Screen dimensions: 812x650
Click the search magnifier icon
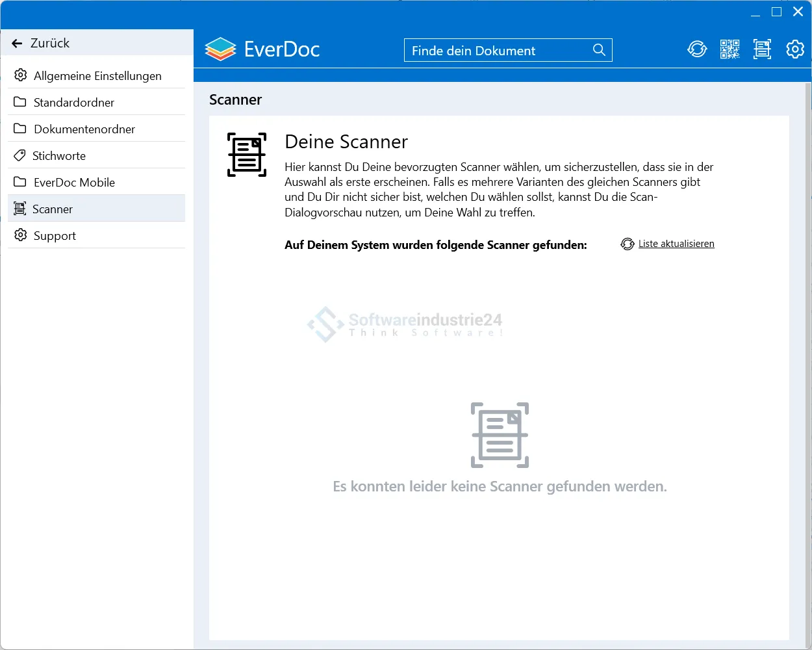coord(599,50)
